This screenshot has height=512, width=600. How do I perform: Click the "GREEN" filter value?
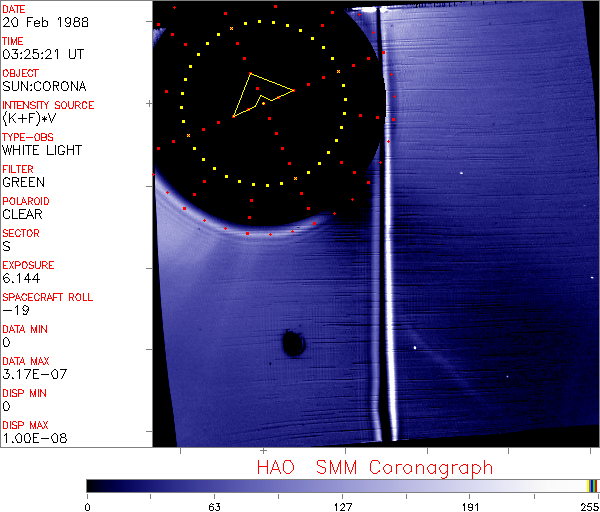[23, 182]
